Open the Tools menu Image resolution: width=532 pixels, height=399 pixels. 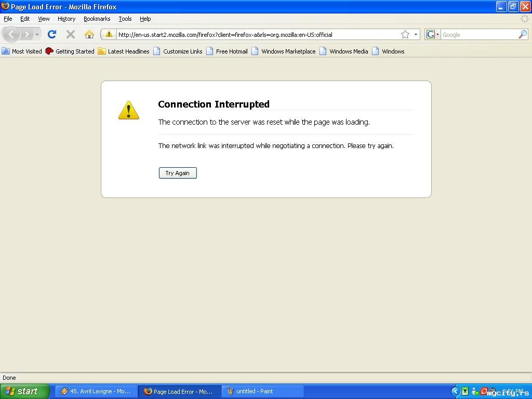[125, 19]
